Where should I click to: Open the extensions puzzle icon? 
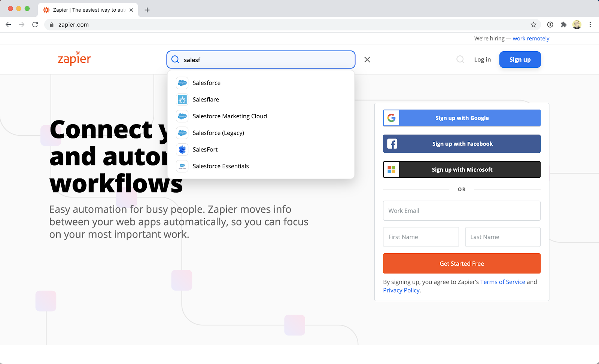point(563,25)
